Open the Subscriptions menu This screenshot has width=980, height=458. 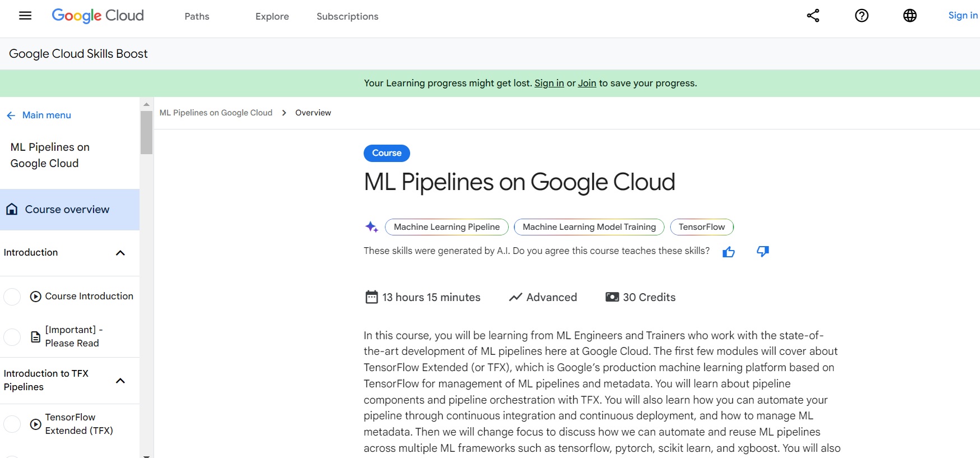(347, 16)
